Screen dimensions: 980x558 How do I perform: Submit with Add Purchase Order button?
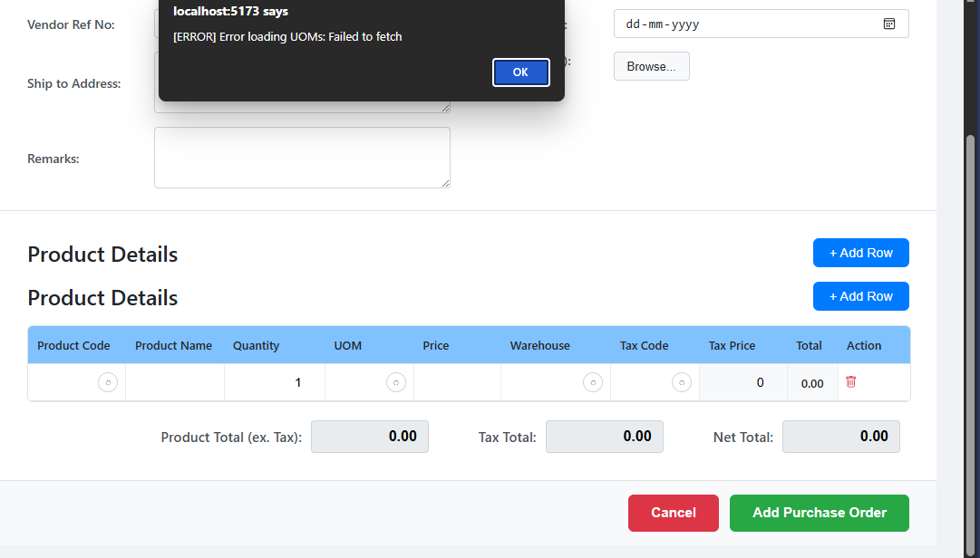coord(819,513)
